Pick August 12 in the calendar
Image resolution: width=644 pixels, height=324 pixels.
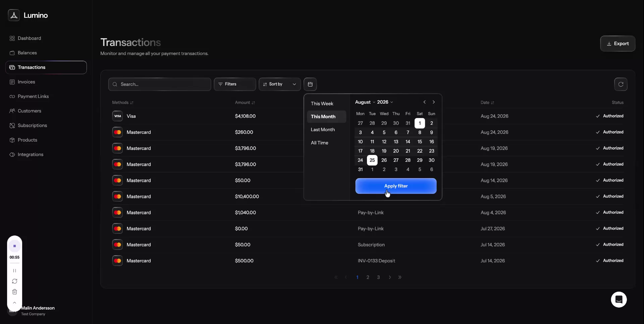click(x=384, y=142)
